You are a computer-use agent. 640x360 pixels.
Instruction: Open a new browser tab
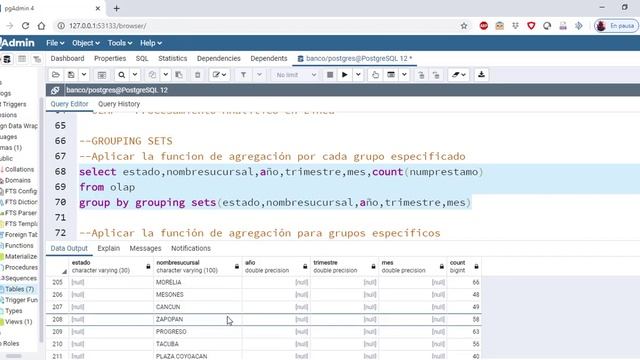(116, 8)
